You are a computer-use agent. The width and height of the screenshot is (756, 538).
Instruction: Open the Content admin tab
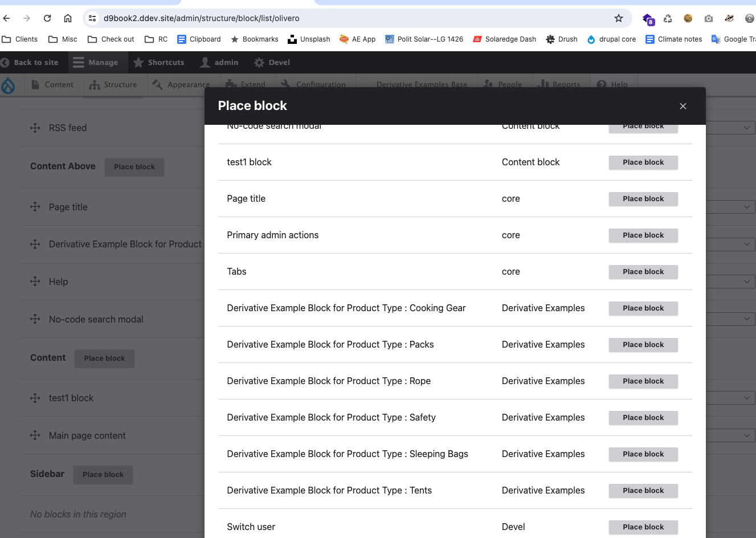pyautogui.click(x=52, y=85)
